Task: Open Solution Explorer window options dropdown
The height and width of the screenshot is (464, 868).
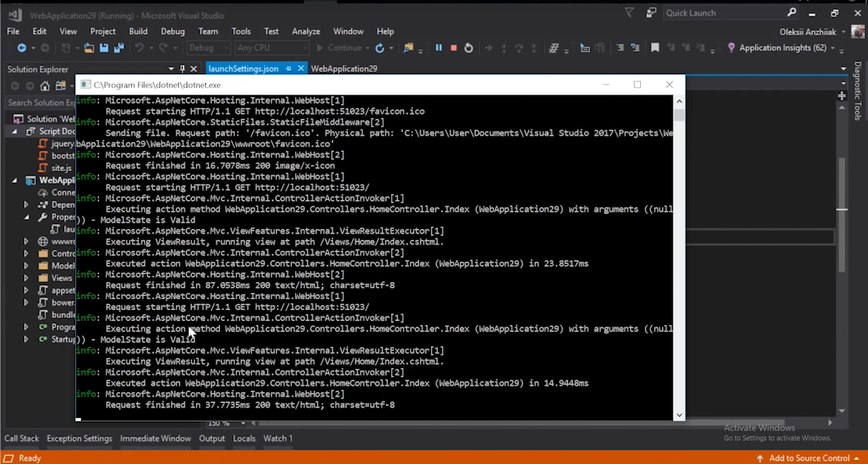Action: coord(171,69)
